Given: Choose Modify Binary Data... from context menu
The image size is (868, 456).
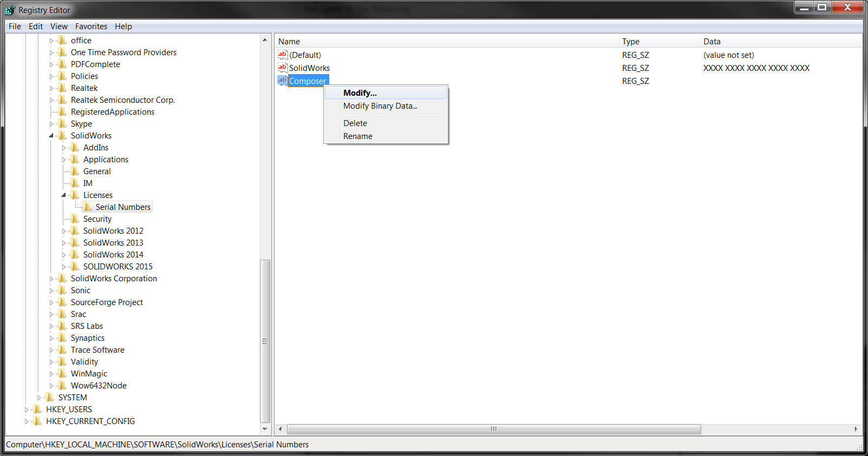Looking at the screenshot, I should point(386,106).
